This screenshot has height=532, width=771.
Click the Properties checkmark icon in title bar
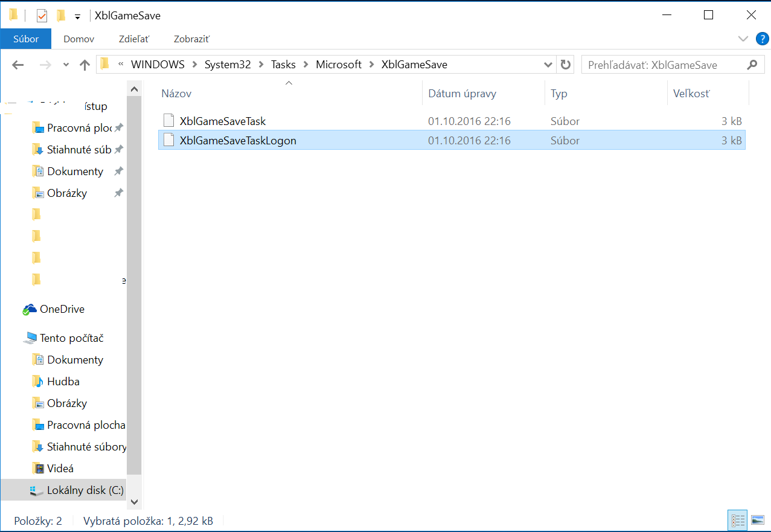click(x=42, y=16)
